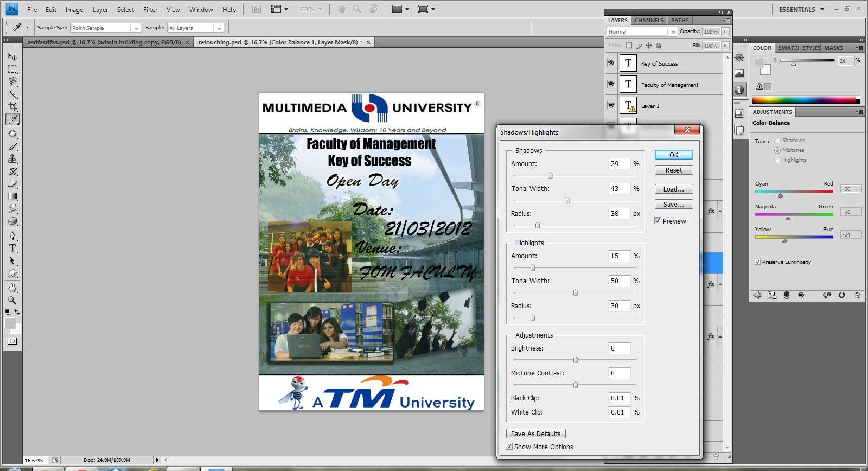Select the Crop tool

pos(12,106)
